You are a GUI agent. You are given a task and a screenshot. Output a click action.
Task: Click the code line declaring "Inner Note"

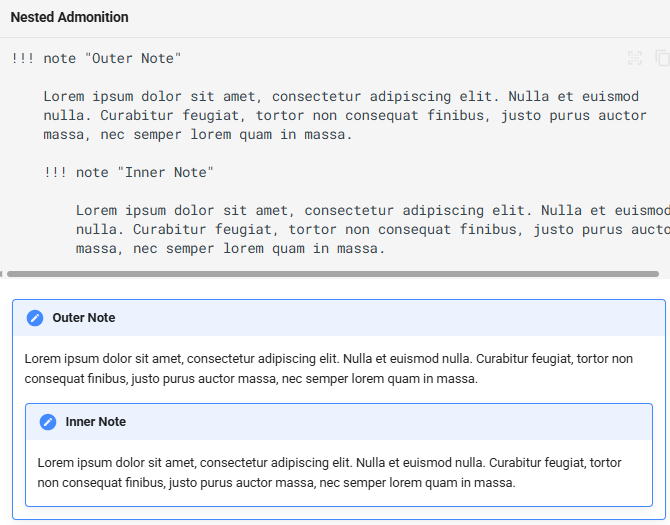128,173
